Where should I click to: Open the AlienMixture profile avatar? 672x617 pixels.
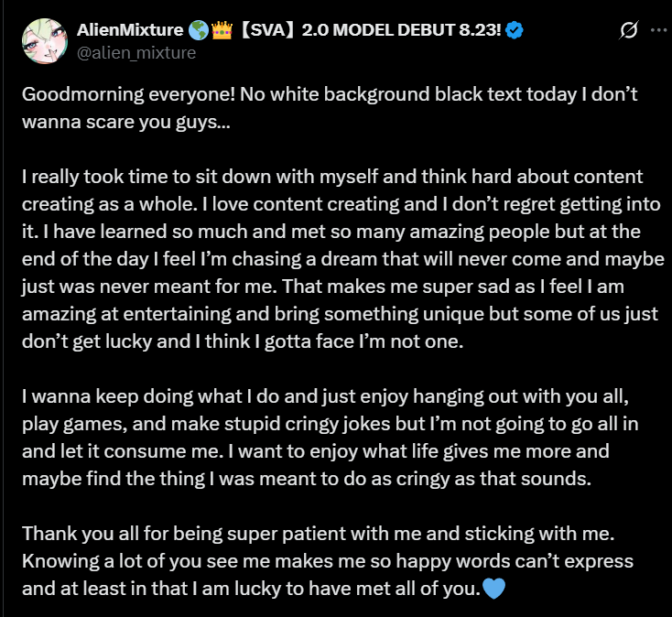(x=41, y=40)
